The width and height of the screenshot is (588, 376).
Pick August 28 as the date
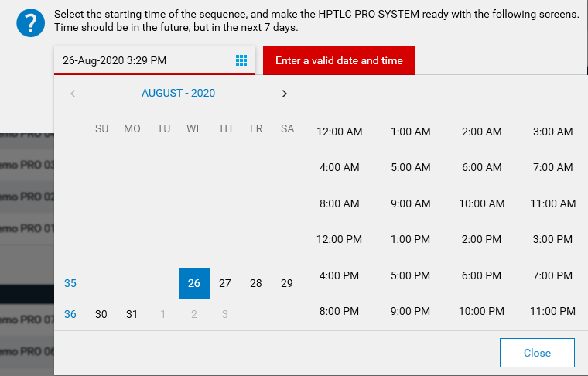click(256, 283)
